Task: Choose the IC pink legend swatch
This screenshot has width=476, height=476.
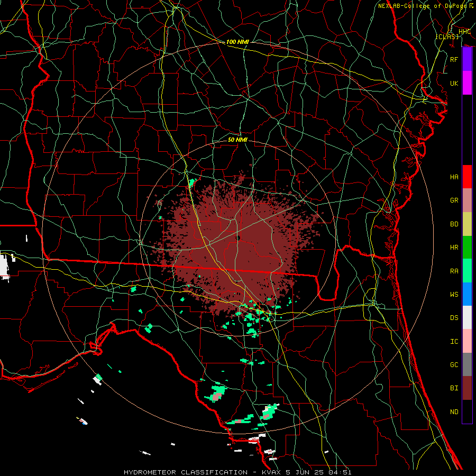Action: point(467,341)
